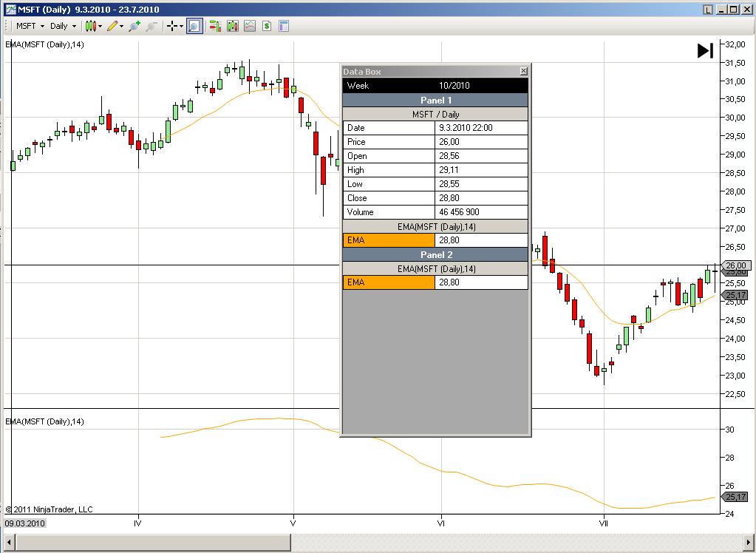Select the crosshair cursor tool
Screen dimensions: 756x553
[172, 26]
